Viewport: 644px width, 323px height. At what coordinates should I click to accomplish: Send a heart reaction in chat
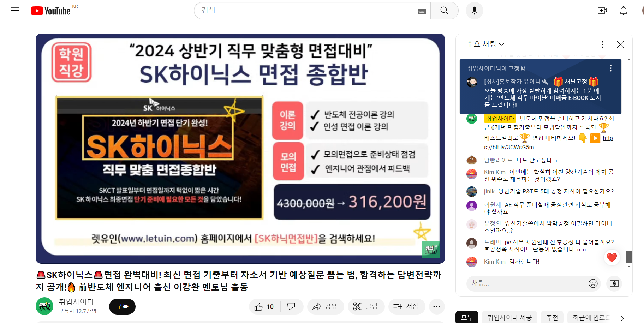(x=612, y=257)
